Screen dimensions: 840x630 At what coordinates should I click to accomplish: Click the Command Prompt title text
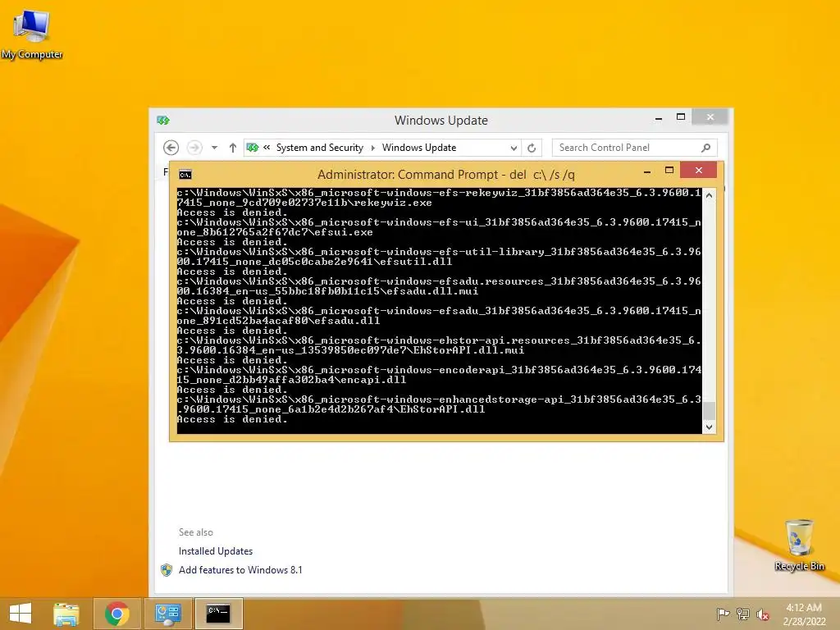(x=445, y=175)
